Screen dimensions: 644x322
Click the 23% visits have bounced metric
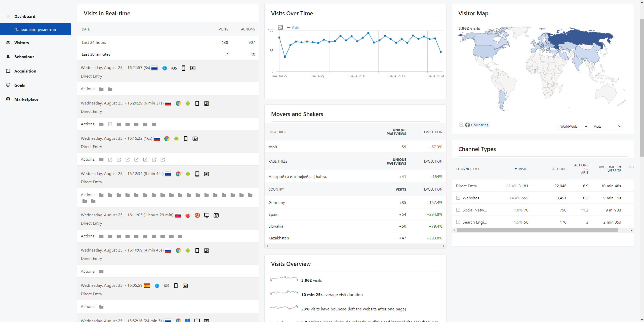pyautogui.click(x=353, y=309)
